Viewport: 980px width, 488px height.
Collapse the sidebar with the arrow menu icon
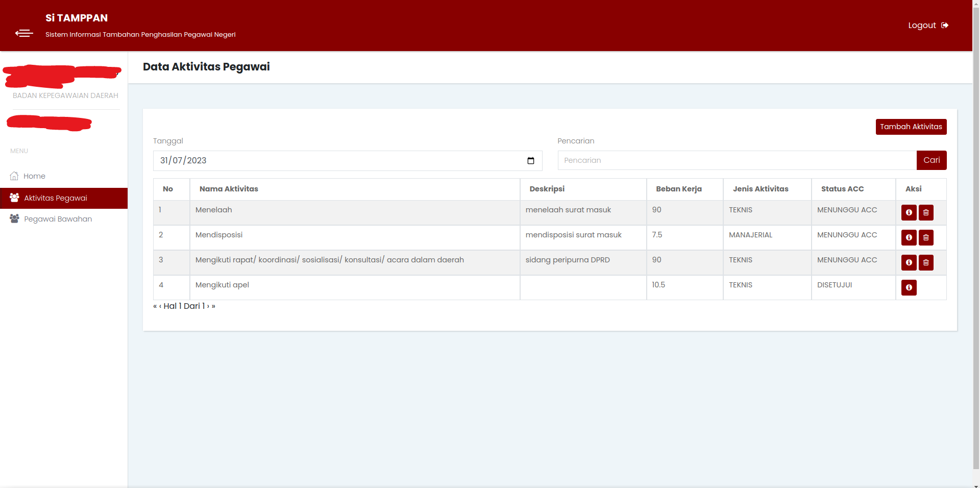point(24,33)
